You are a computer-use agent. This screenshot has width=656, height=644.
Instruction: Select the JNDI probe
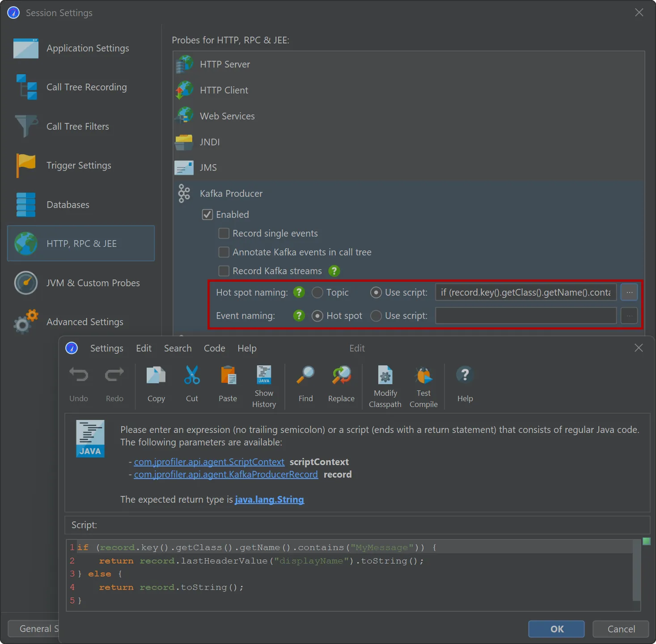409,142
